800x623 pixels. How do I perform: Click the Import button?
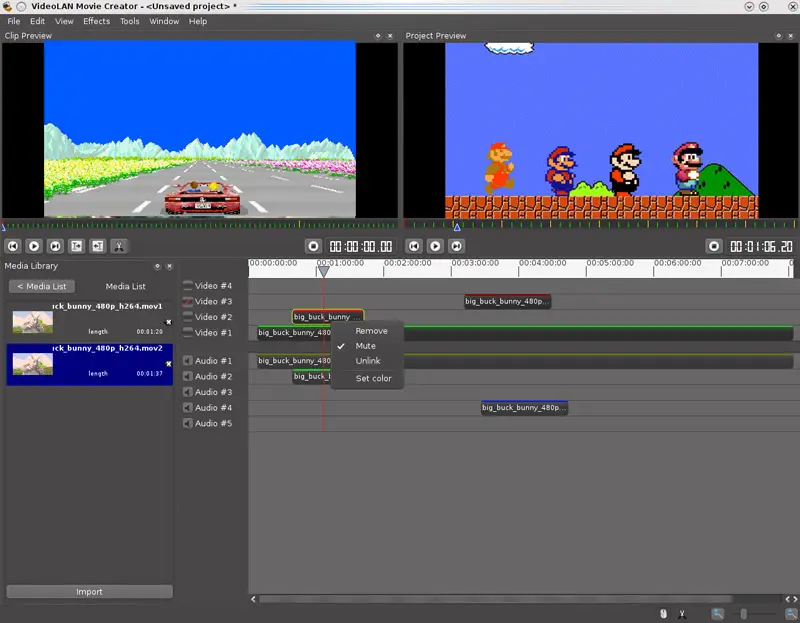pos(89,592)
